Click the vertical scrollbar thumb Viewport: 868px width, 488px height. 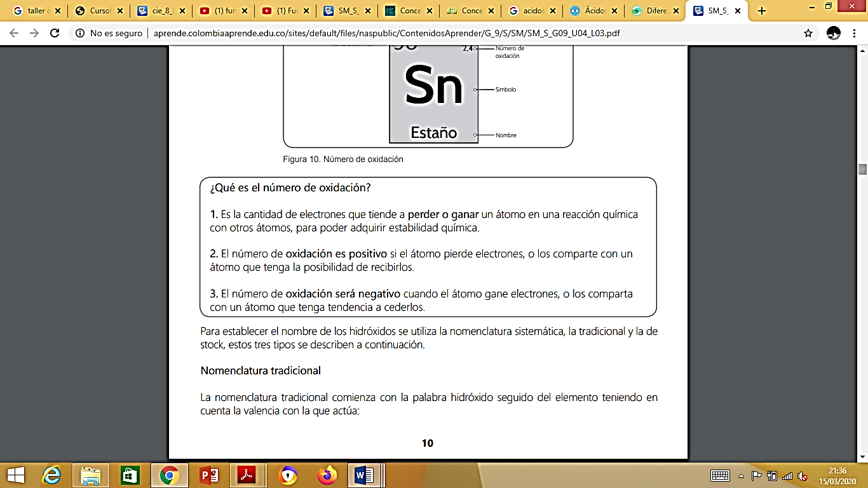862,169
